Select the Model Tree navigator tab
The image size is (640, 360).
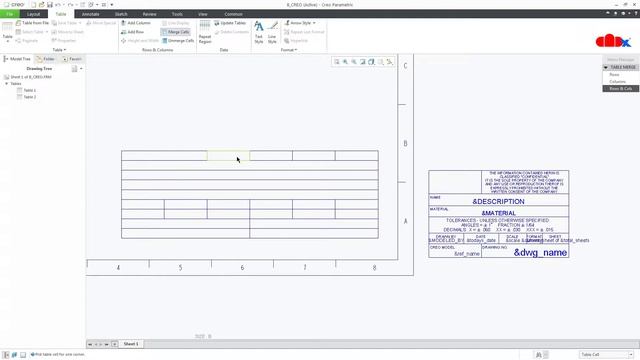(17, 59)
